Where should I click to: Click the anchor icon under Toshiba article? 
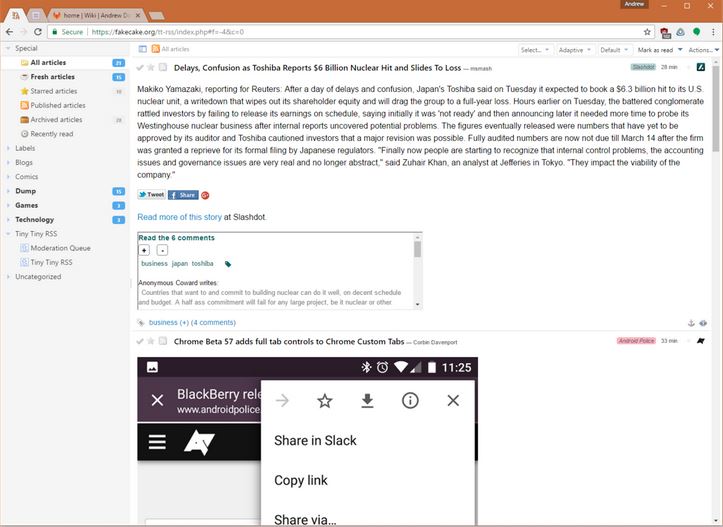click(691, 323)
